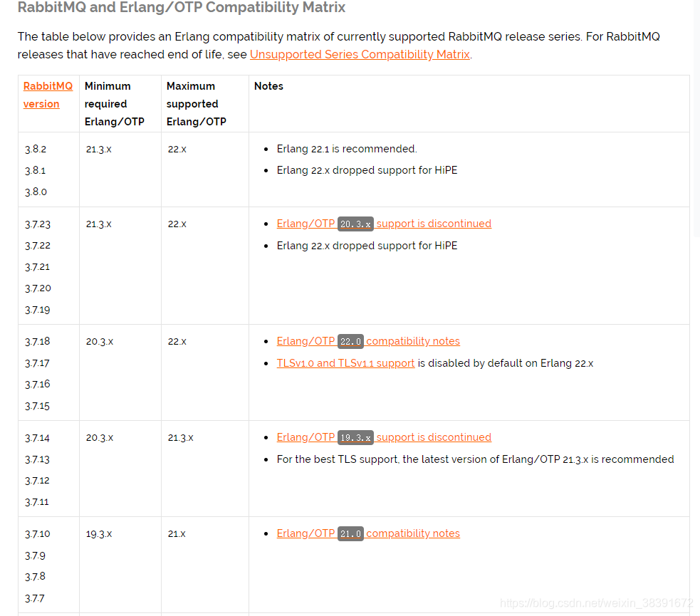Select version 3.7.7 in the table
The width and height of the screenshot is (700, 616).
(35, 599)
